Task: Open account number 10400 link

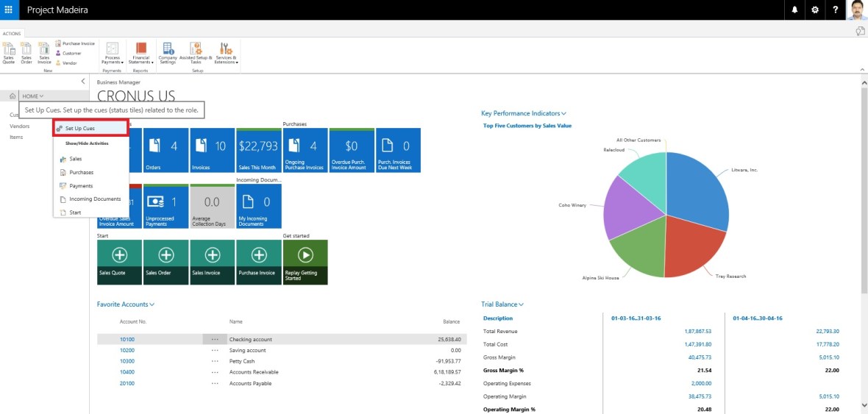Action: [127, 372]
